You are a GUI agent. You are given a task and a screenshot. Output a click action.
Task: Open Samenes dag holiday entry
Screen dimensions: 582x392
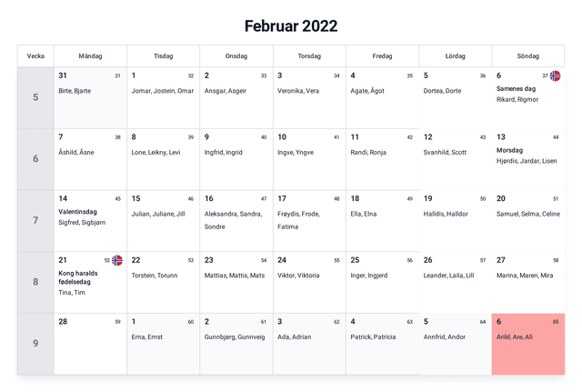[x=517, y=88]
